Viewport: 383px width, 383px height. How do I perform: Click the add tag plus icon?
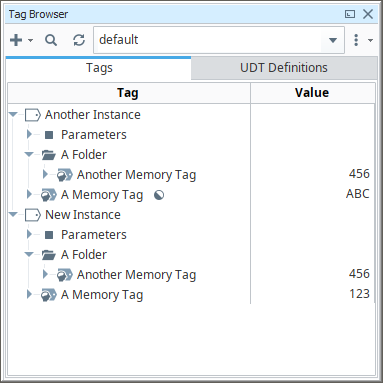pos(16,40)
